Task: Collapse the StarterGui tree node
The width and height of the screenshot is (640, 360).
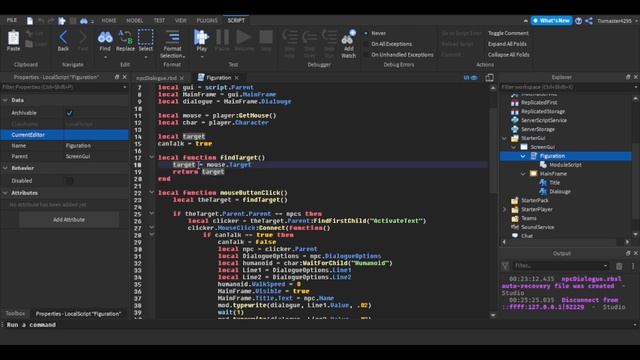Action: (x=504, y=138)
